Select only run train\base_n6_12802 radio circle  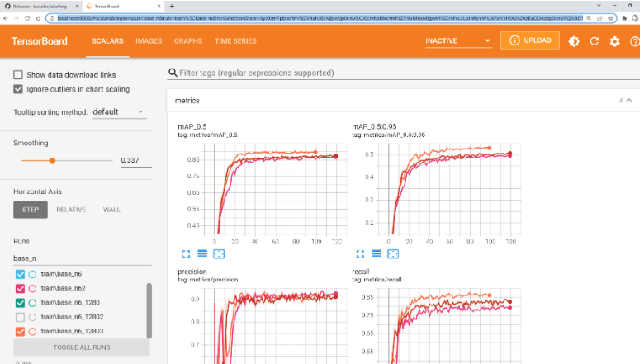(32, 317)
